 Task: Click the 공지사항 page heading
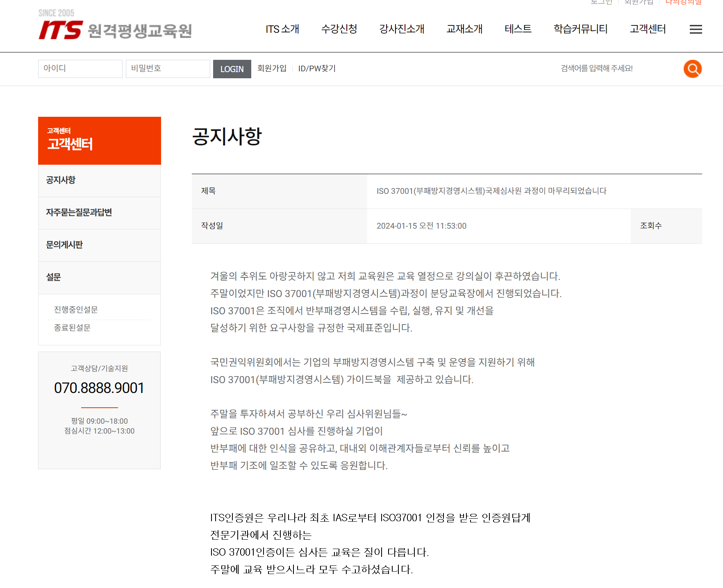click(227, 136)
